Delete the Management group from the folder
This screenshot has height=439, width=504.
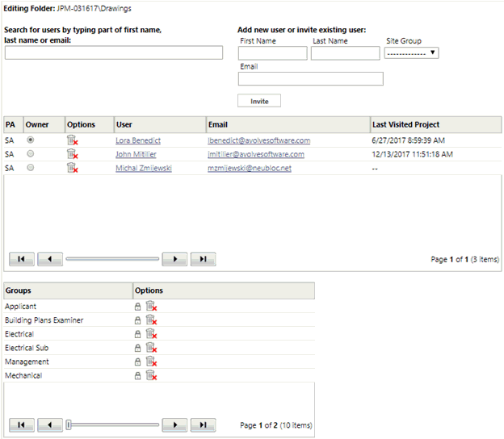coord(151,362)
